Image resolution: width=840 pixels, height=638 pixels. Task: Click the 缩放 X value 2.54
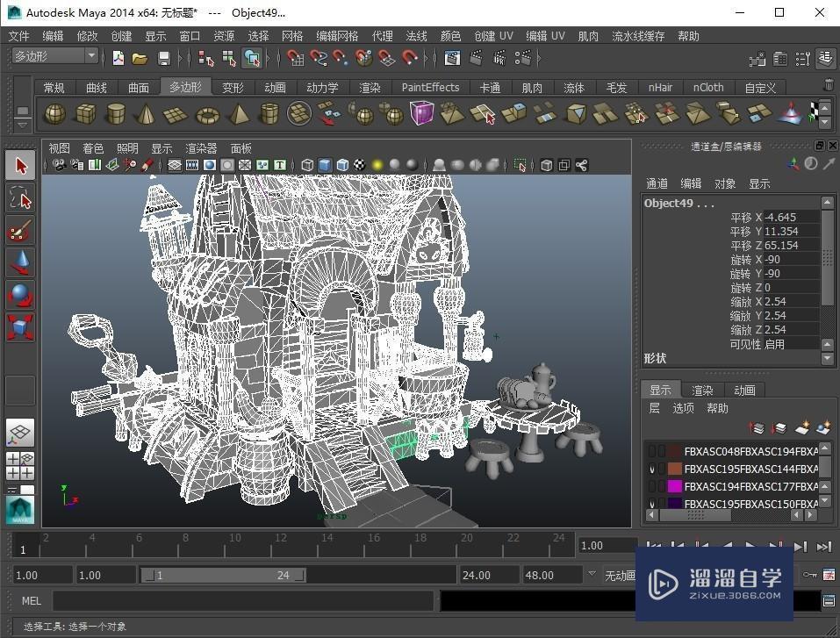[791, 302]
